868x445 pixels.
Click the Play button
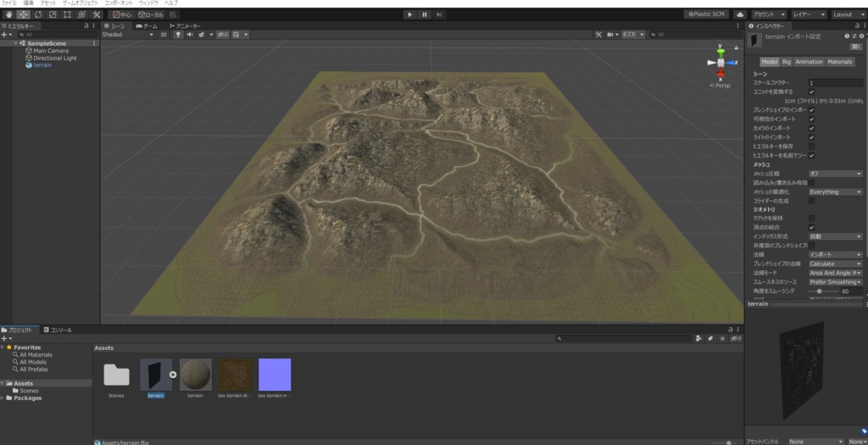click(409, 14)
